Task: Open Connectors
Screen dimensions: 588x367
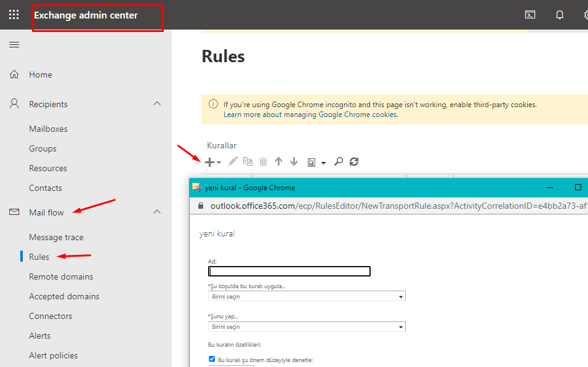Action: coord(50,316)
